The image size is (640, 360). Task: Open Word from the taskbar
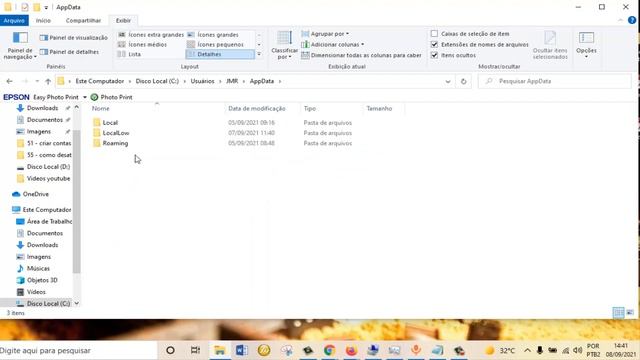[241, 350]
